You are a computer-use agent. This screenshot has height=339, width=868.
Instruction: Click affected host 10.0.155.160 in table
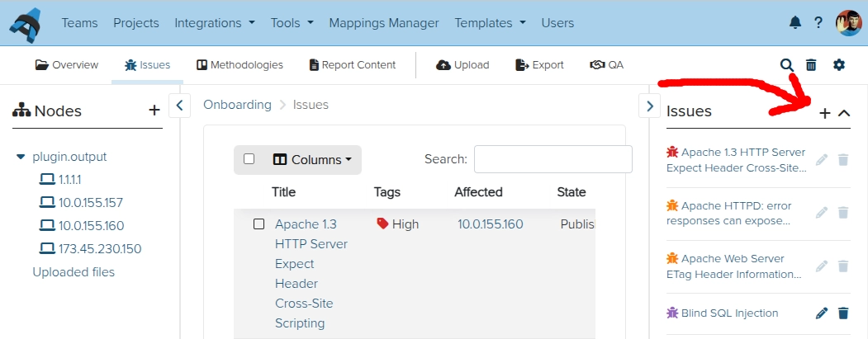tap(490, 224)
